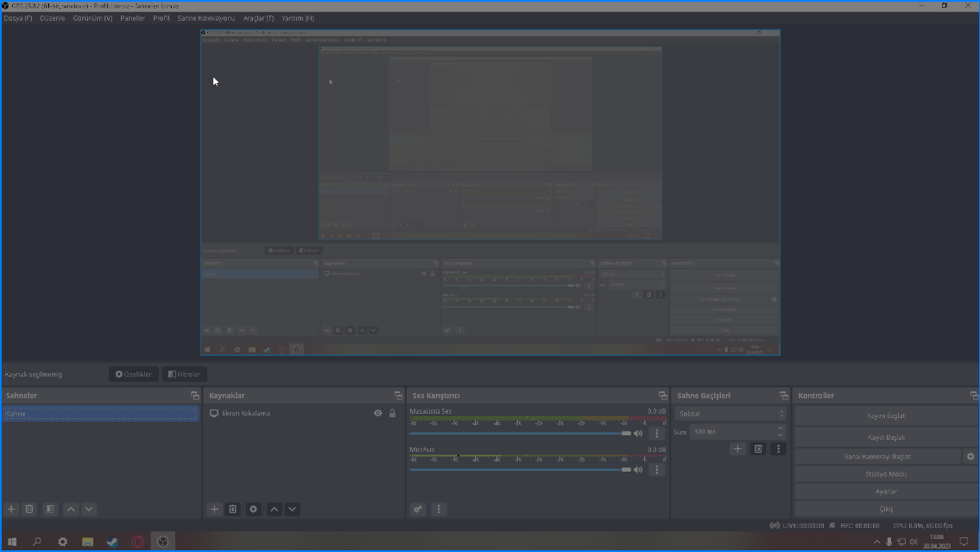Image resolution: width=980 pixels, height=552 pixels.
Task: Start virtual camera with Sanal Kamerayı Başlat
Action: pos(877,456)
